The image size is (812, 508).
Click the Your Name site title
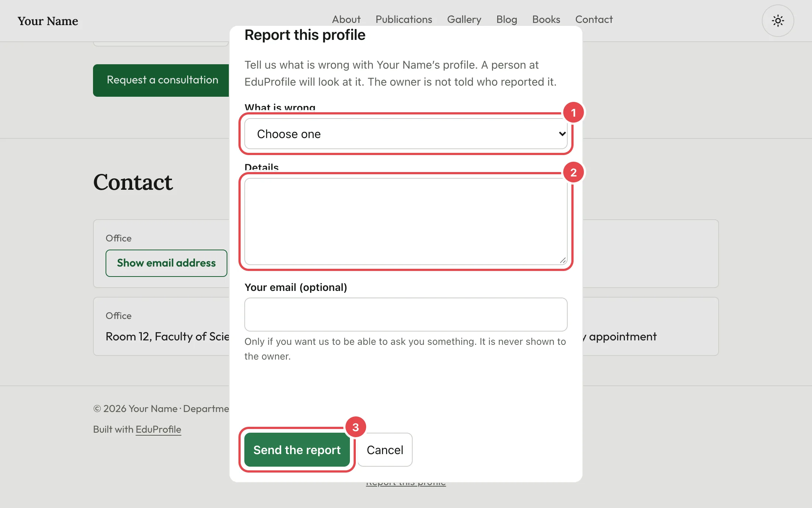[48, 21]
